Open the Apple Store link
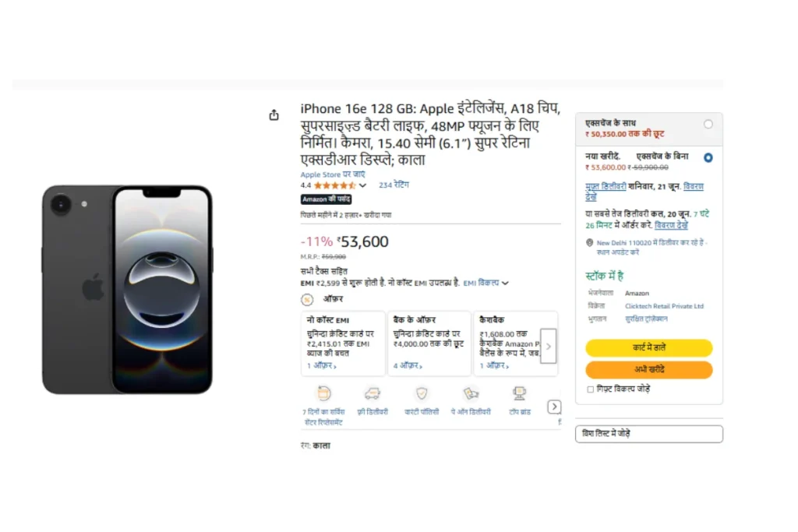 [332, 174]
